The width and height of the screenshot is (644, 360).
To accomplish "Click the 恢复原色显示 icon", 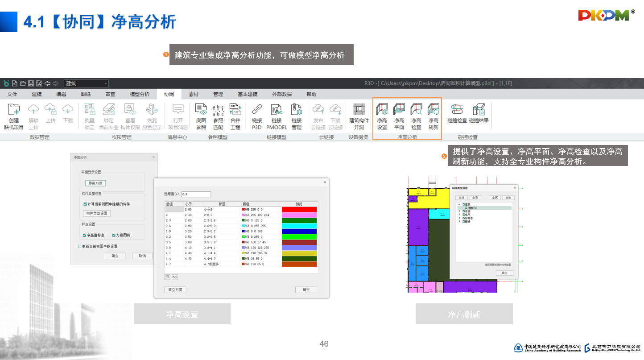I will 152,109.
